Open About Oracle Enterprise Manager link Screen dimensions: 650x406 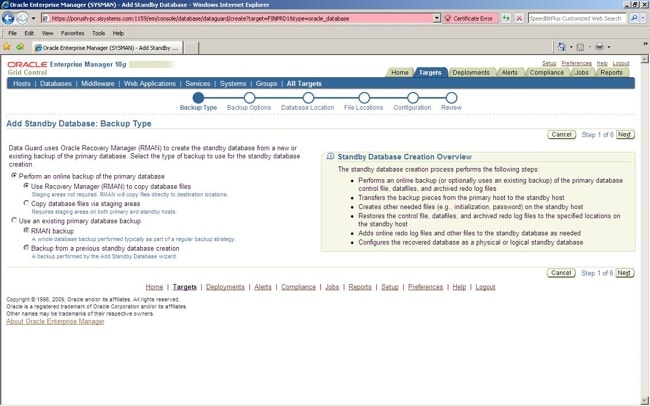[x=55, y=321]
